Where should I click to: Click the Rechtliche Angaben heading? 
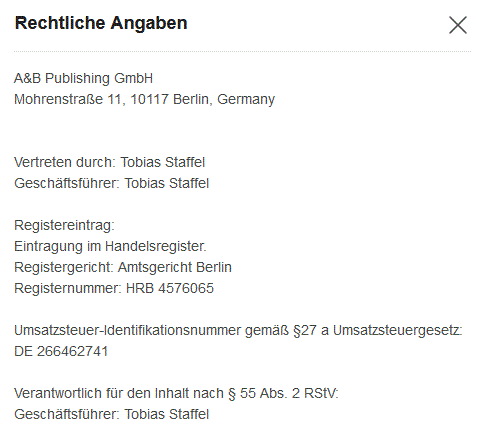click(x=101, y=23)
